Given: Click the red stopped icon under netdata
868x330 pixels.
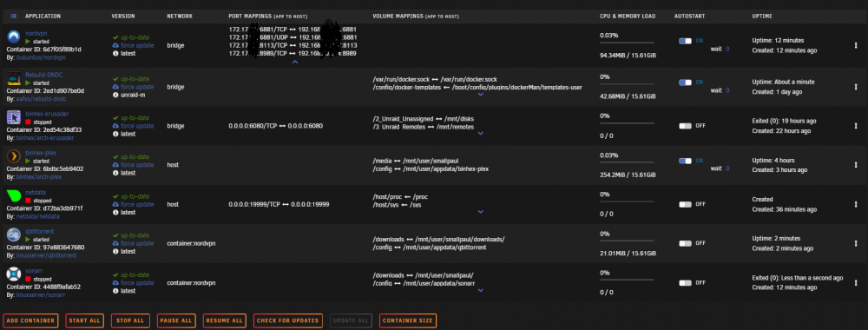Looking at the screenshot, I should tap(28, 201).
